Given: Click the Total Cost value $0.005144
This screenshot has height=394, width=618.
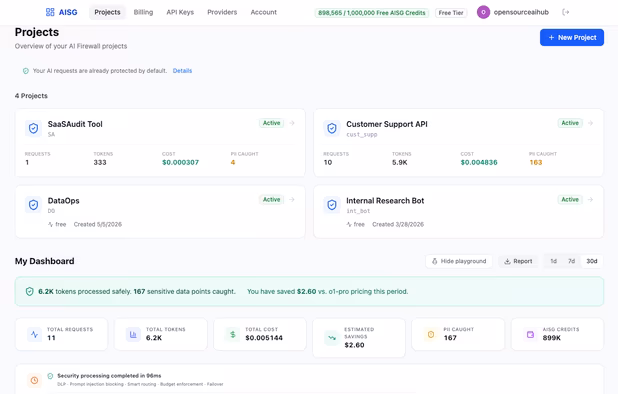Looking at the screenshot, I should (264, 338).
